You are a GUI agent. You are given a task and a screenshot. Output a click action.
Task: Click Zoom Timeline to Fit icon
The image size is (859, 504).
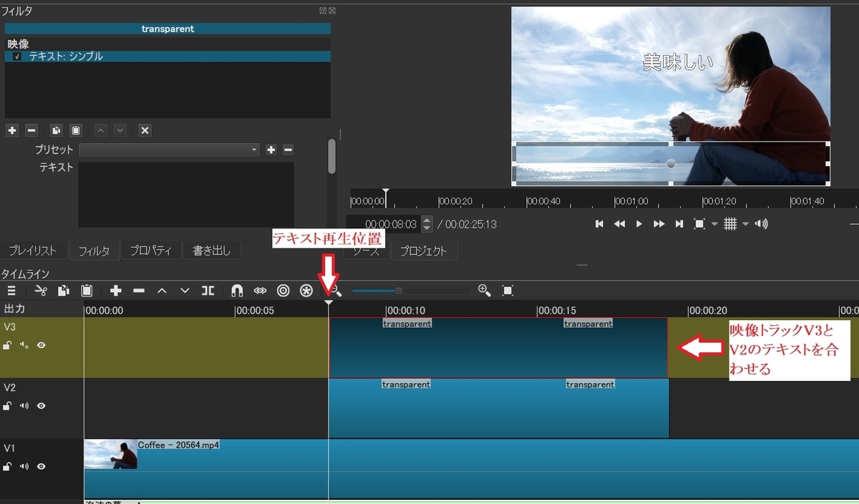point(508,290)
